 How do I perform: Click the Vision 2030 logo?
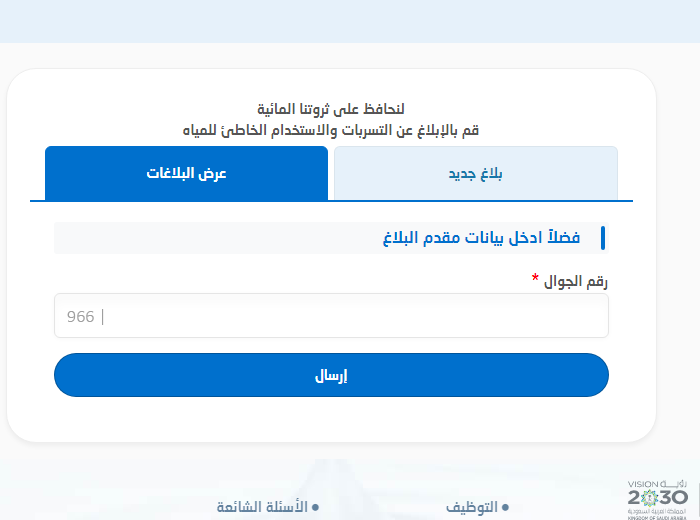click(x=657, y=493)
